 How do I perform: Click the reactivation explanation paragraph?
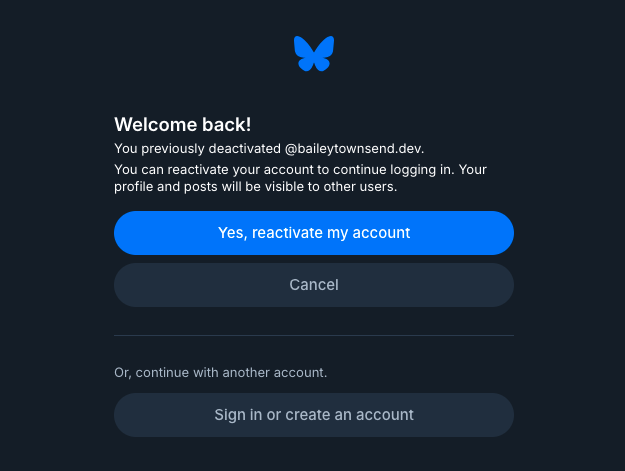(300, 178)
